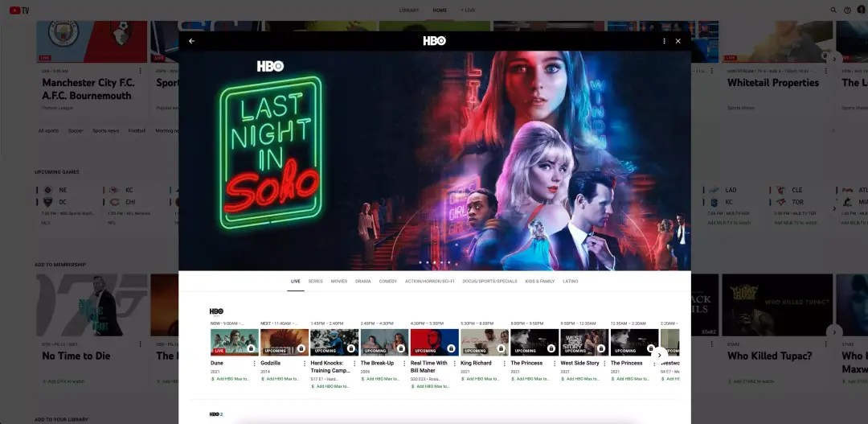The height and width of the screenshot is (424, 868).
Task: Click lock icon on Real Time thumbnail
Action: 451,348
